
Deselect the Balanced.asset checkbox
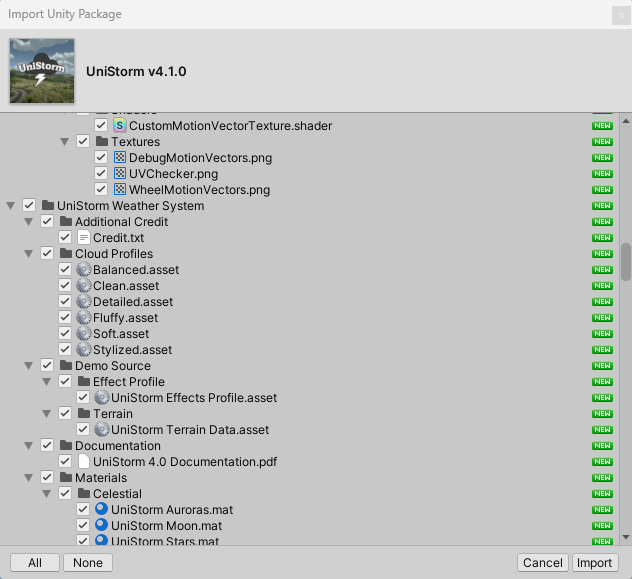click(65, 269)
